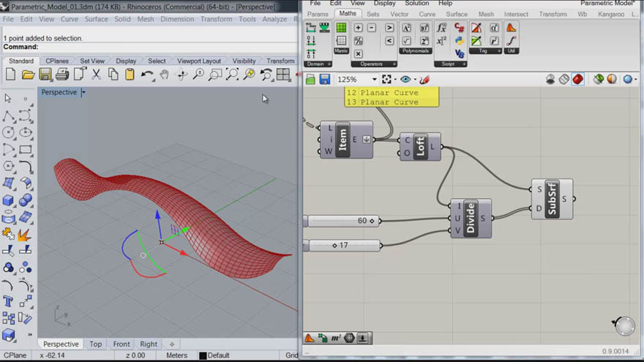Click the Print icon in Rhino toolbar
Viewport: 644px width, 362px height.
point(62,75)
